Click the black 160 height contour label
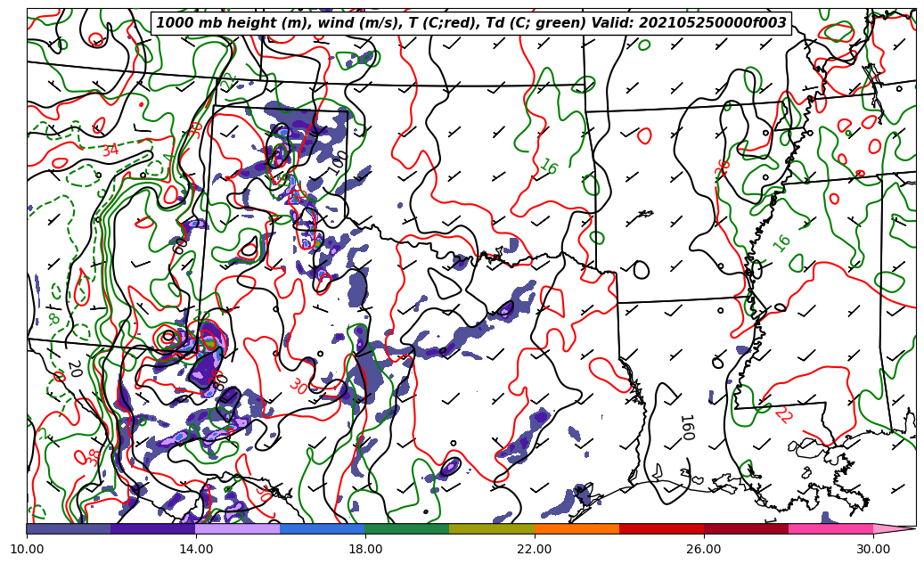The width and height of the screenshot is (924, 564). [x=685, y=427]
